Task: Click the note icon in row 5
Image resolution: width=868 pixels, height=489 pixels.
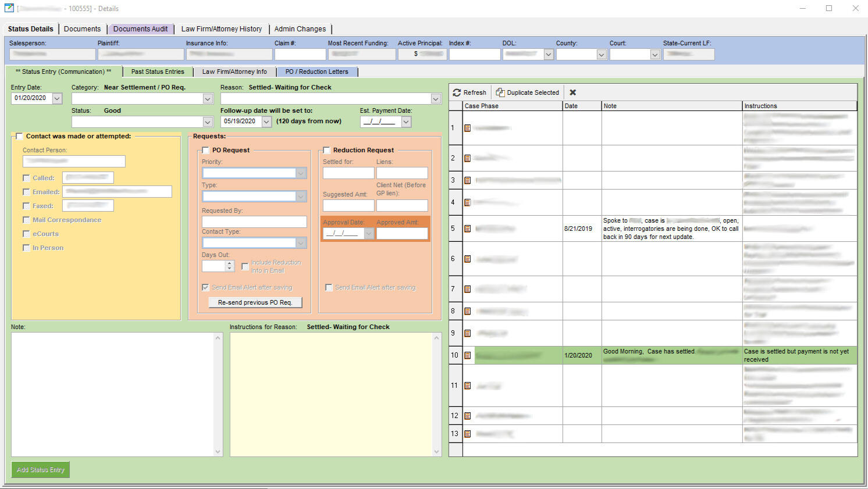Action: coord(467,229)
